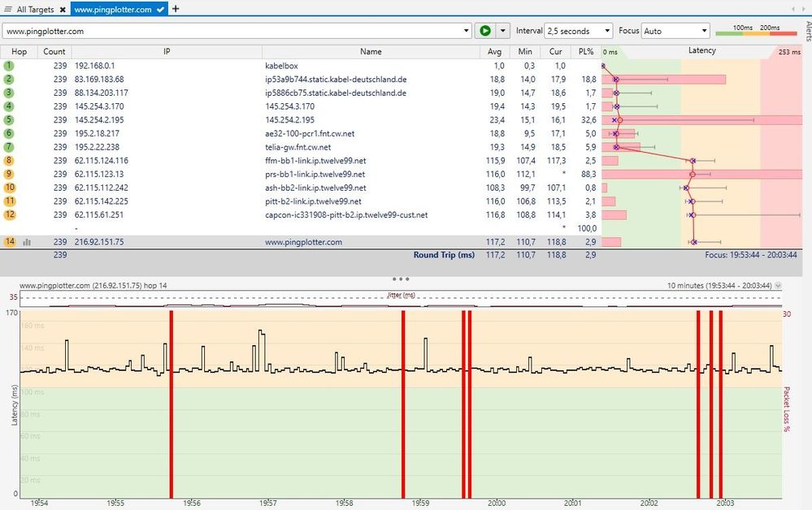Viewport: 812px width, 510px height.
Task: Click the Latency graph column header
Action: (x=701, y=50)
